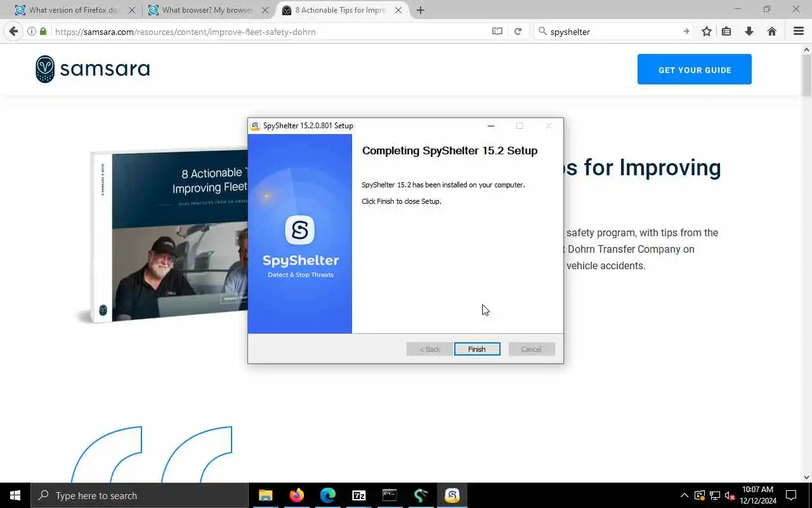Close the SpyShelter Setup window

point(549,126)
